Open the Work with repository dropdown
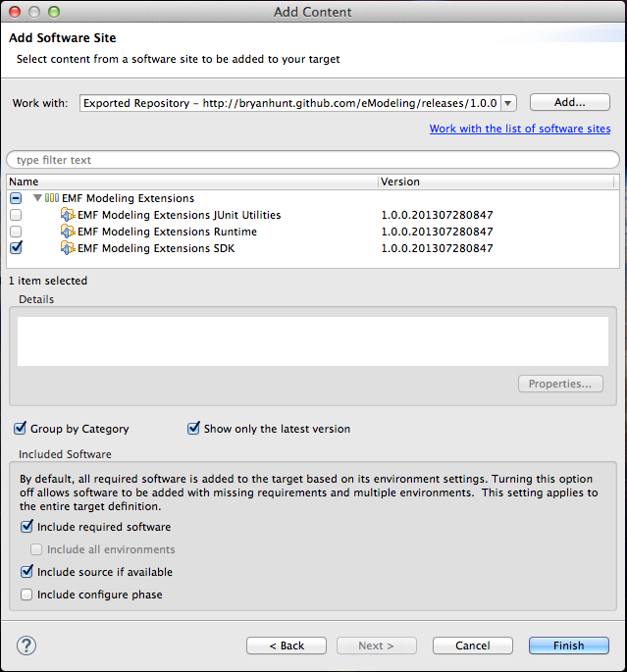This screenshot has height=672, width=627. (x=508, y=103)
